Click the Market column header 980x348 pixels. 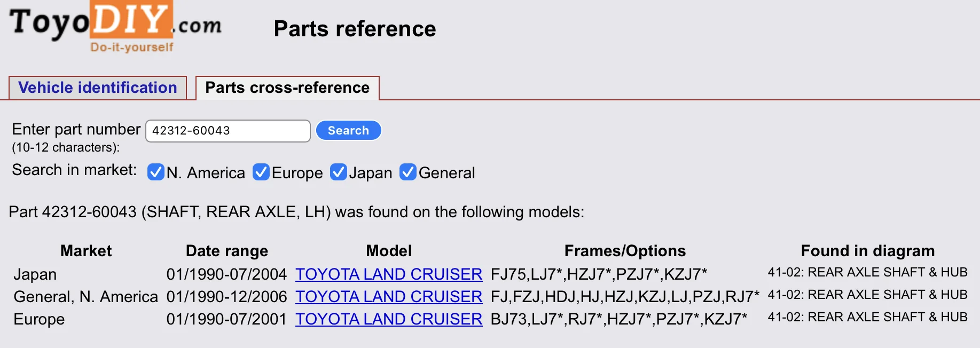[x=86, y=251]
